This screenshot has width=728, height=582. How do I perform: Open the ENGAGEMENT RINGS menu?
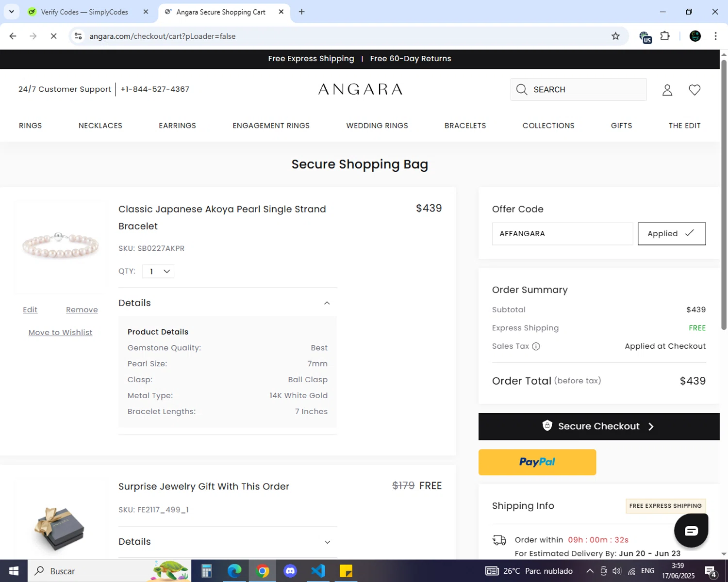271,126
